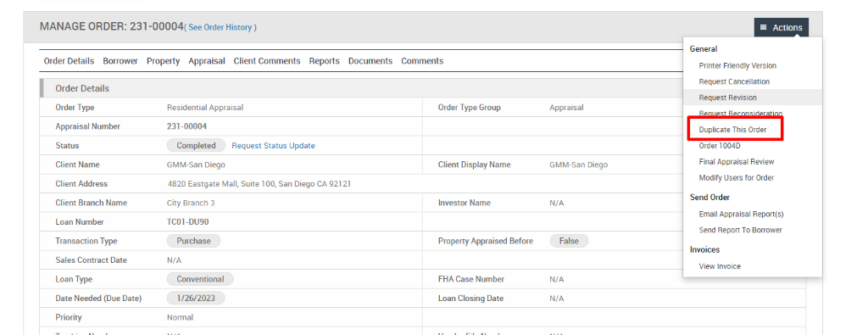868x335 pixels.
Task: Click the Normal priority value
Action: click(x=180, y=317)
